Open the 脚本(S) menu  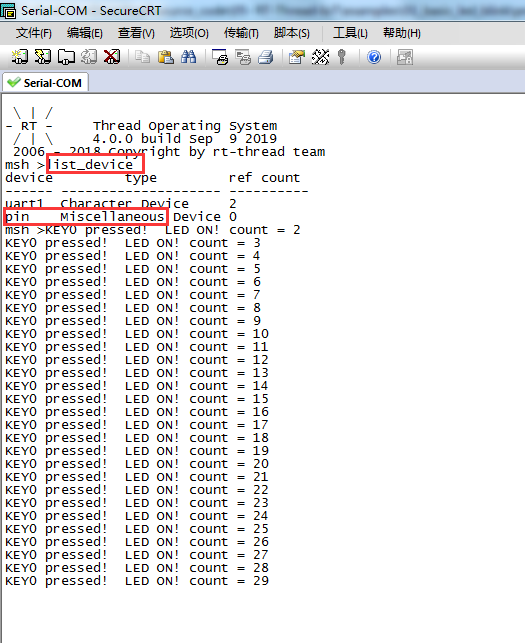coord(292,33)
